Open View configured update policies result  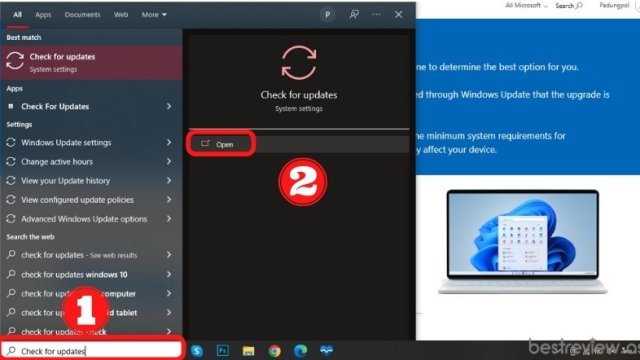pos(91,200)
